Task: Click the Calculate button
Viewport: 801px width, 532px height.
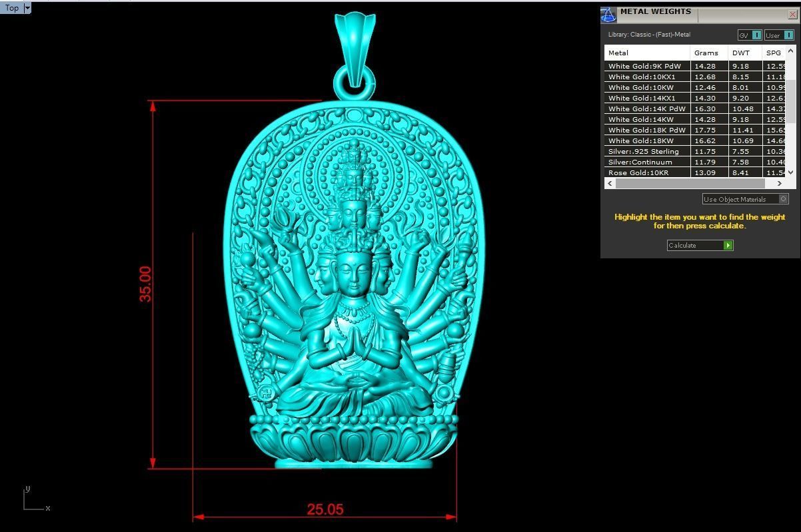Action: pyautogui.click(x=700, y=245)
